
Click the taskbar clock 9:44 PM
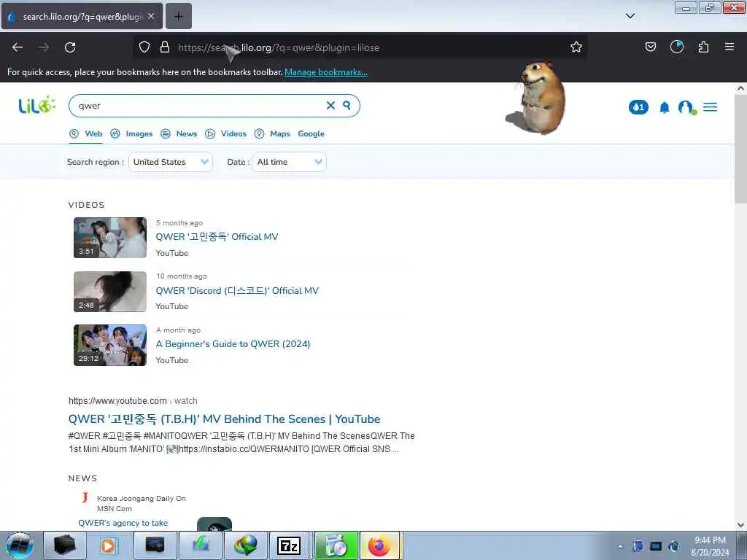[710, 545]
